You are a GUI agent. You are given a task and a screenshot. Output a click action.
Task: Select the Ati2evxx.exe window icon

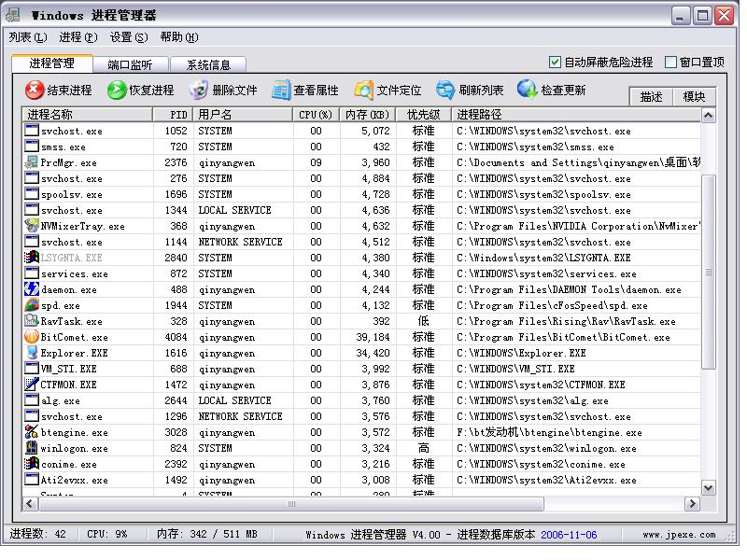tap(32, 480)
